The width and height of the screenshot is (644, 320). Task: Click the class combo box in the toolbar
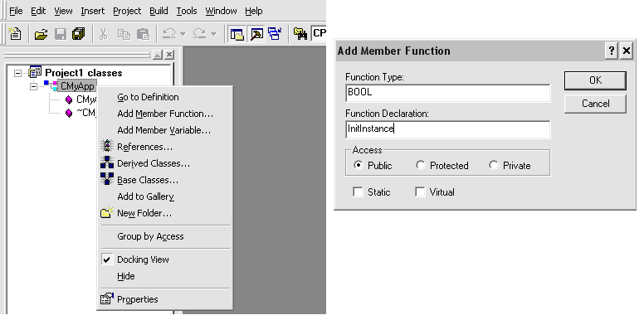click(x=319, y=34)
